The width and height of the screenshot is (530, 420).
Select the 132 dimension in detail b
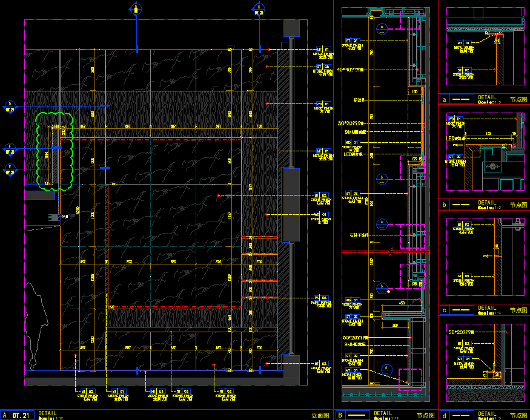coord(489,134)
